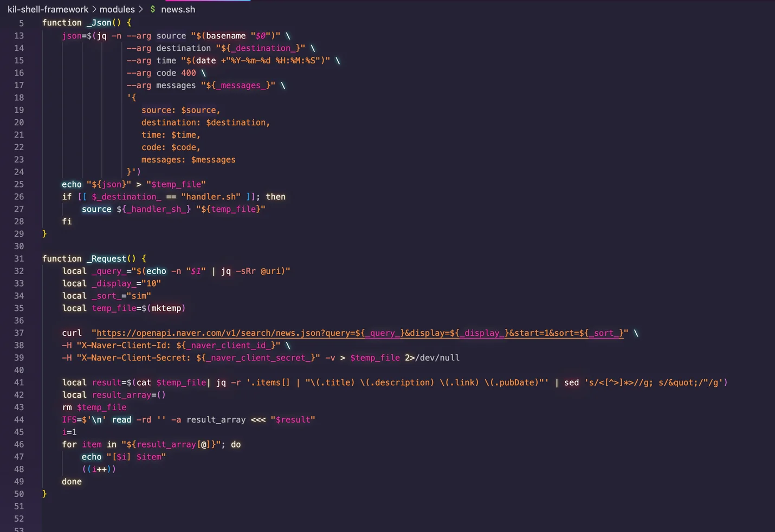Viewport: 775px width, 532px height.
Task: Click the 'fi' keyword on line 28
Action: click(x=67, y=222)
